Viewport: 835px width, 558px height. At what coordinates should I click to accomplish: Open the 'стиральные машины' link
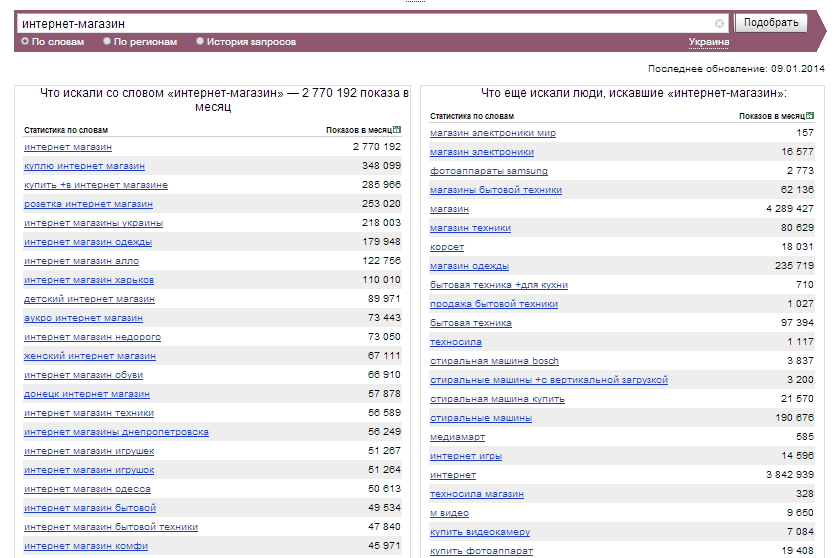(481, 418)
